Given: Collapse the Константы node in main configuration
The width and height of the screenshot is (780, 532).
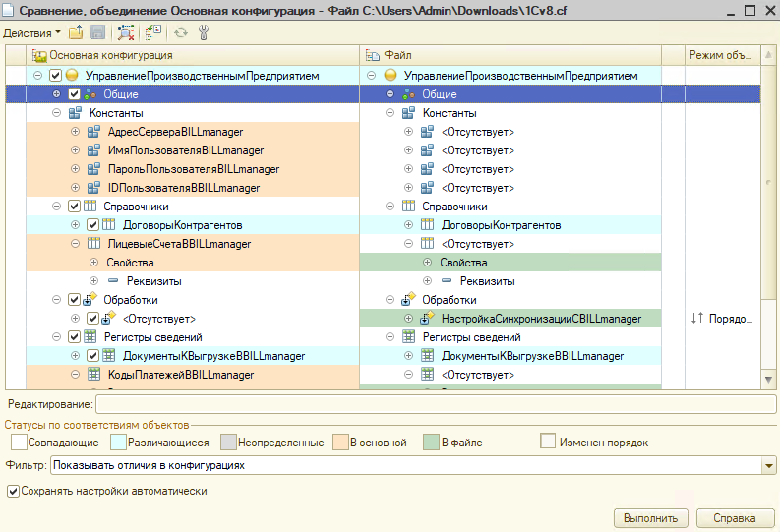Looking at the screenshot, I should pos(57,113).
